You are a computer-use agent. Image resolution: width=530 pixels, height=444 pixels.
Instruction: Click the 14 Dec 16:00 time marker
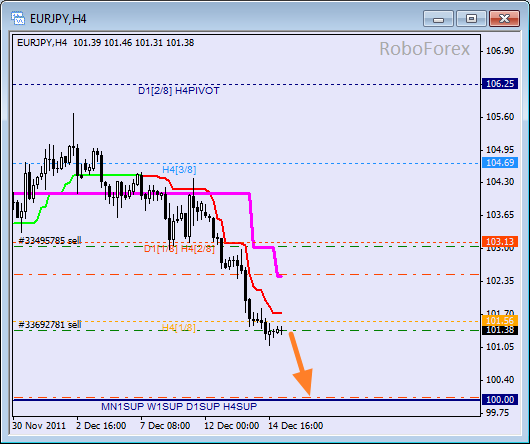(295, 426)
